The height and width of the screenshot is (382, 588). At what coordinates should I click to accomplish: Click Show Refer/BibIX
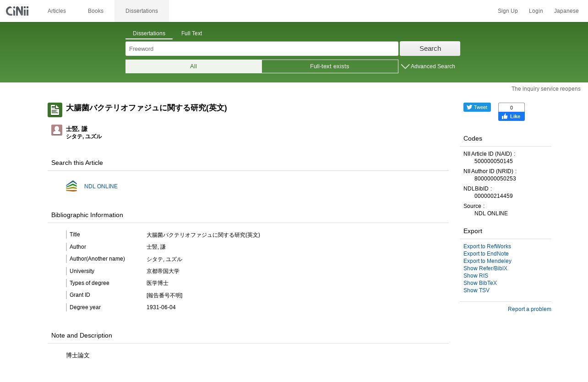(x=485, y=268)
